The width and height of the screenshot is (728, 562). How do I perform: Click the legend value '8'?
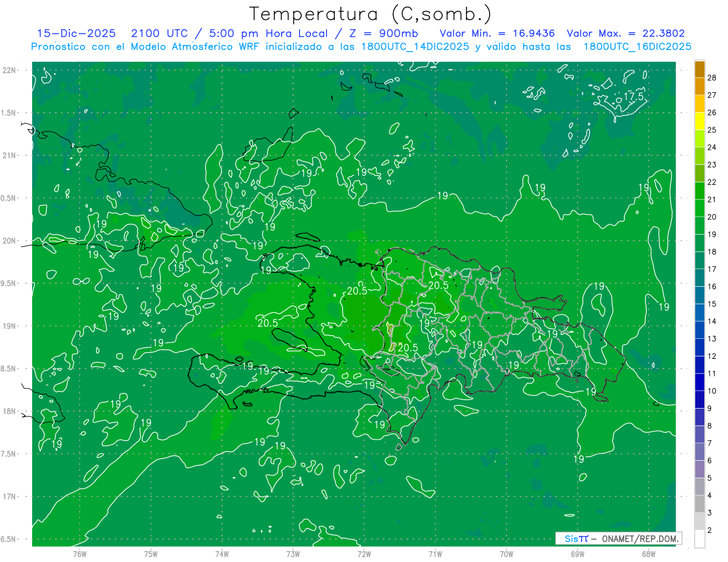pyautogui.click(x=710, y=426)
